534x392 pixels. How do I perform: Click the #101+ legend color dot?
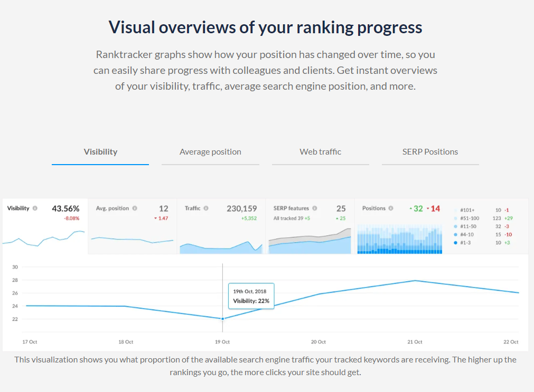coord(456,211)
